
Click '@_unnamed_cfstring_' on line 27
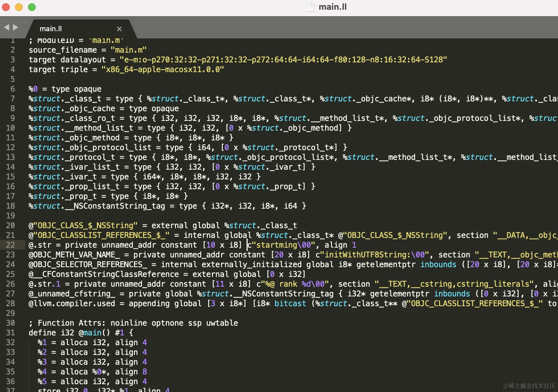coord(72,294)
